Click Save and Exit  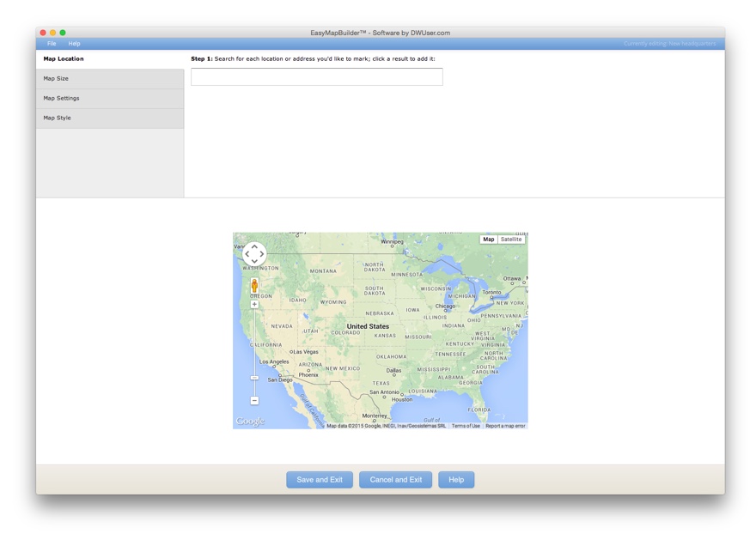(x=320, y=479)
